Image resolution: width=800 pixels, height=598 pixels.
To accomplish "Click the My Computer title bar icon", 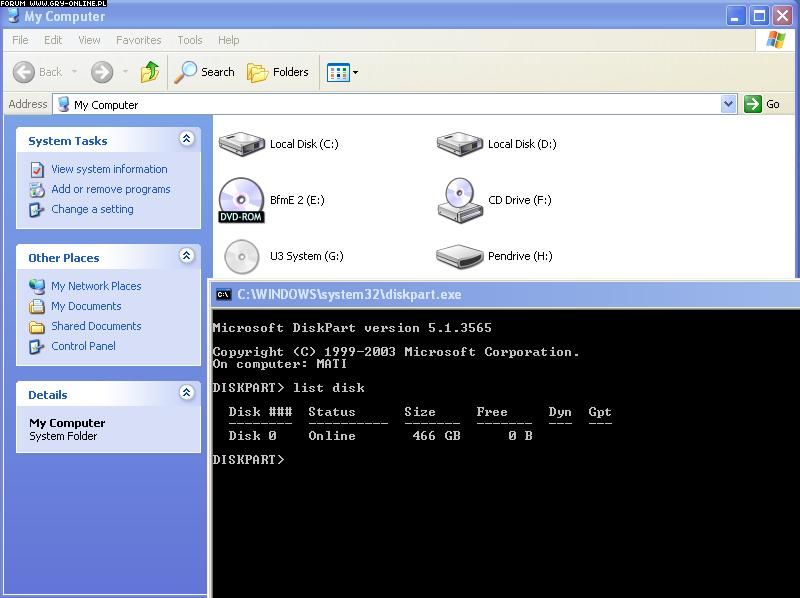I will pyautogui.click(x=13, y=16).
